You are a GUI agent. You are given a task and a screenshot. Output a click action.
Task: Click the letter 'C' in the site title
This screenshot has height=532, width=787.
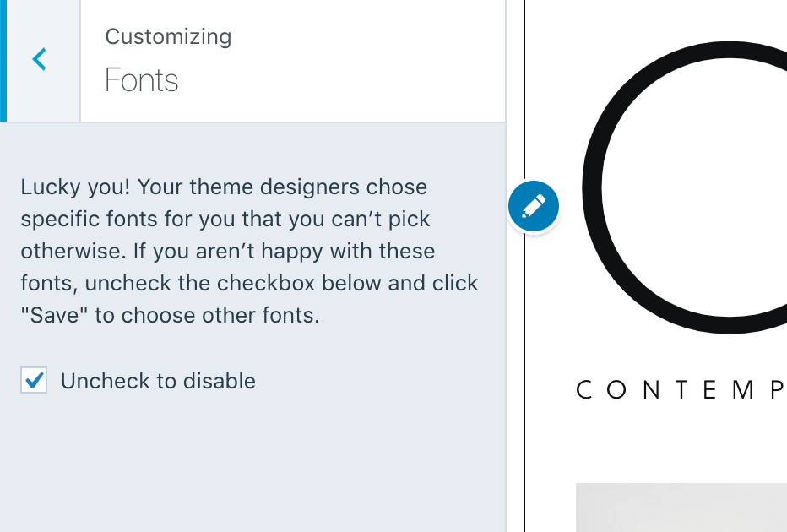583,390
